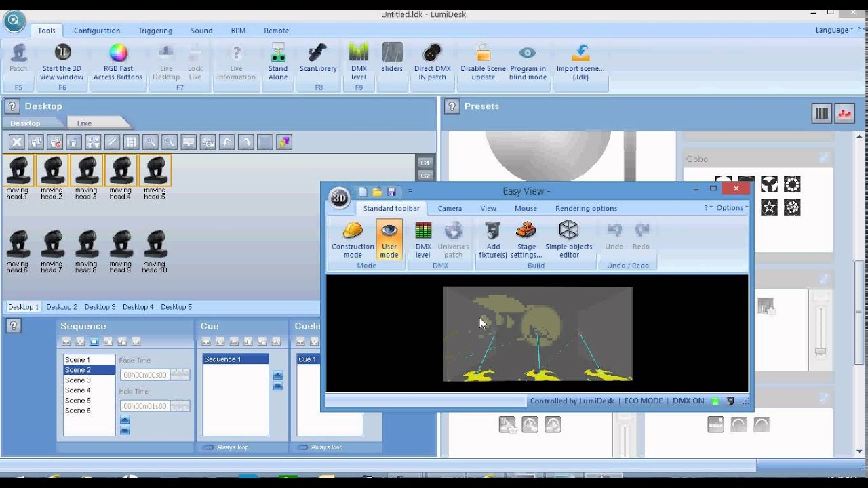This screenshot has width=868, height=488.
Task: Open the Options dropdown in Easy View
Action: [x=732, y=208]
